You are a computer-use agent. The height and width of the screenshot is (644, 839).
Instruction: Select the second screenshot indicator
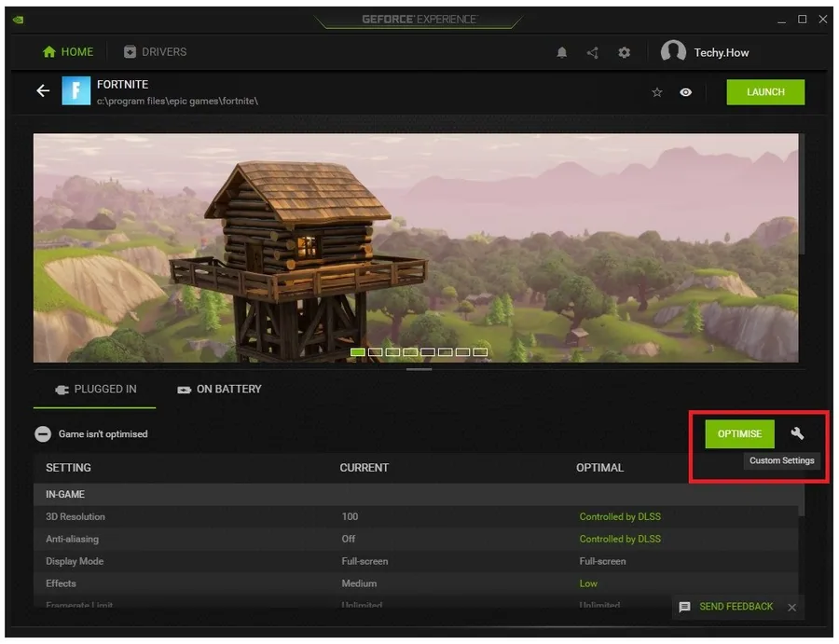click(x=376, y=352)
